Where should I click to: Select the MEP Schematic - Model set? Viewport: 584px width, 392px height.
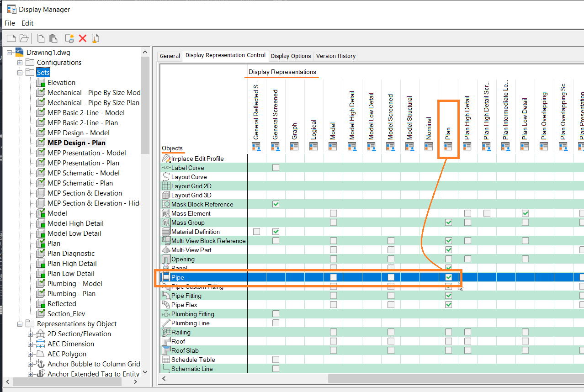pos(84,173)
